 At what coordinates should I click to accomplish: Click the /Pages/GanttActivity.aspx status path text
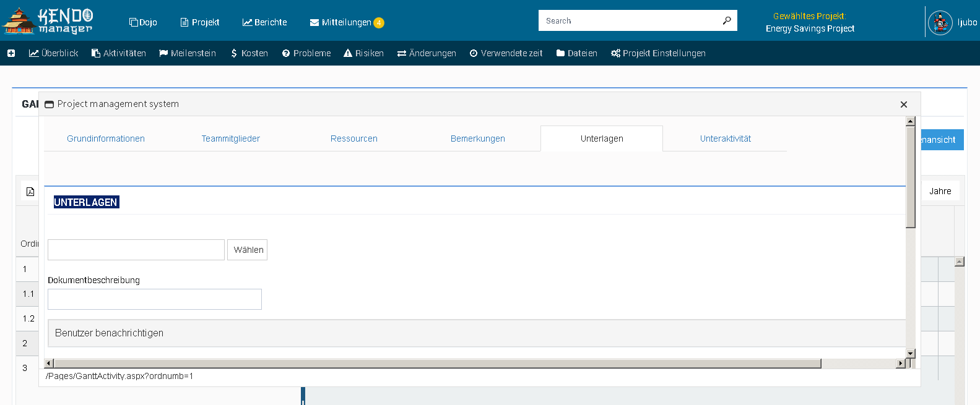119,376
